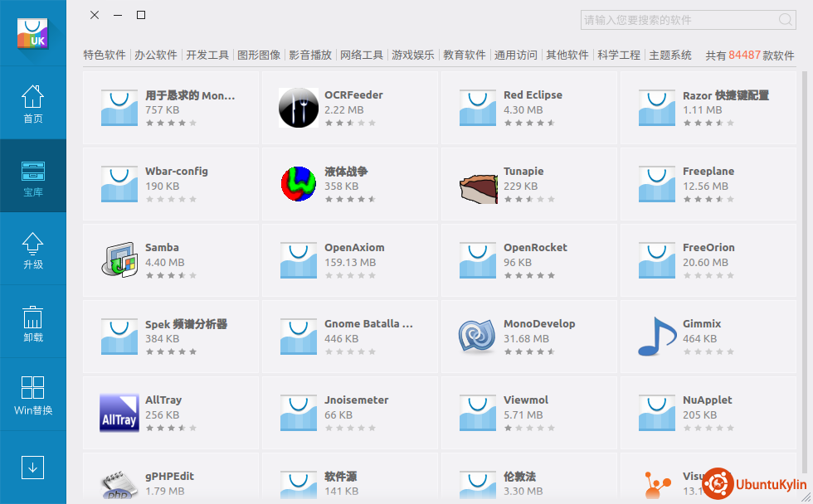Click the 464 KB size under Gimmix
This screenshot has height=504, width=813.
[x=699, y=339]
